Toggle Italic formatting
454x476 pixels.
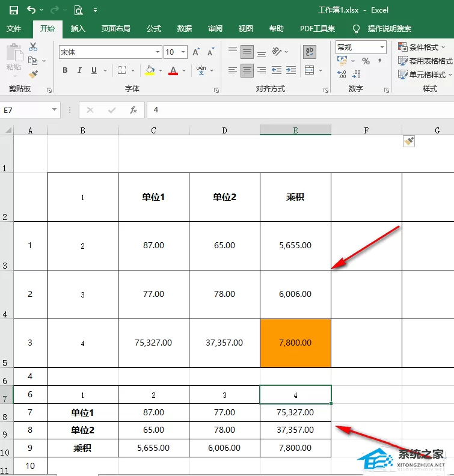[79, 70]
